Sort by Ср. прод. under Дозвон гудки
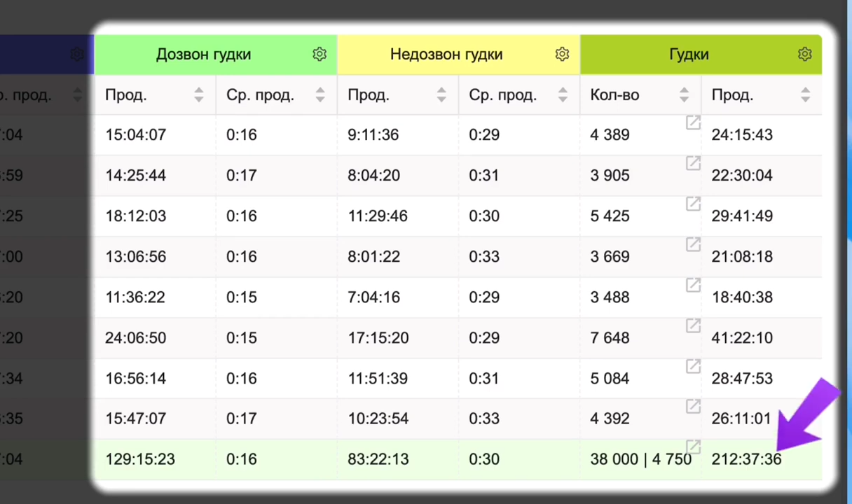This screenshot has width=852, height=504. tap(320, 95)
